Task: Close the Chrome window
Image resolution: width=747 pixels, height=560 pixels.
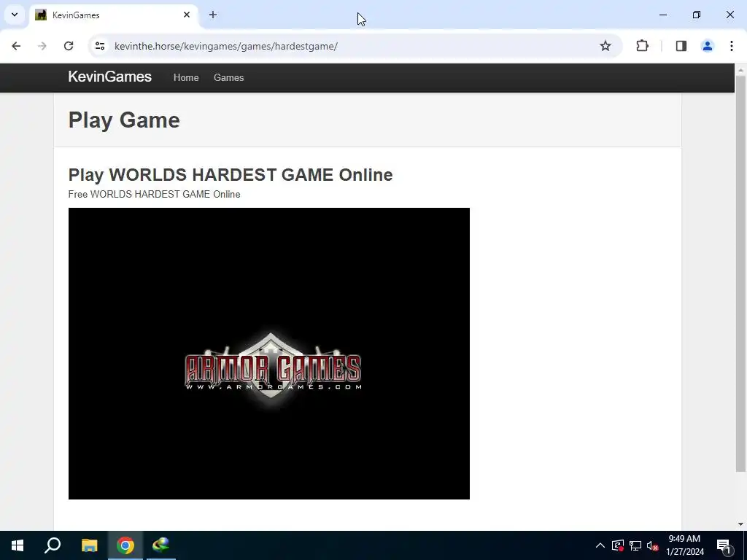Action: [729, 15]
